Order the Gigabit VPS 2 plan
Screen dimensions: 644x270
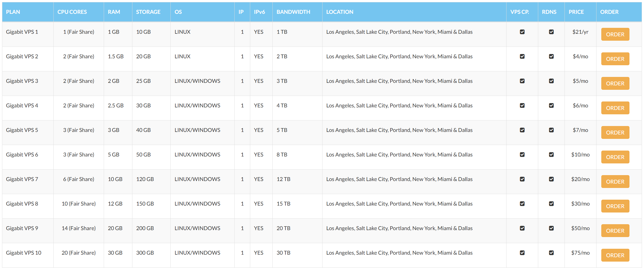[615, 59]
